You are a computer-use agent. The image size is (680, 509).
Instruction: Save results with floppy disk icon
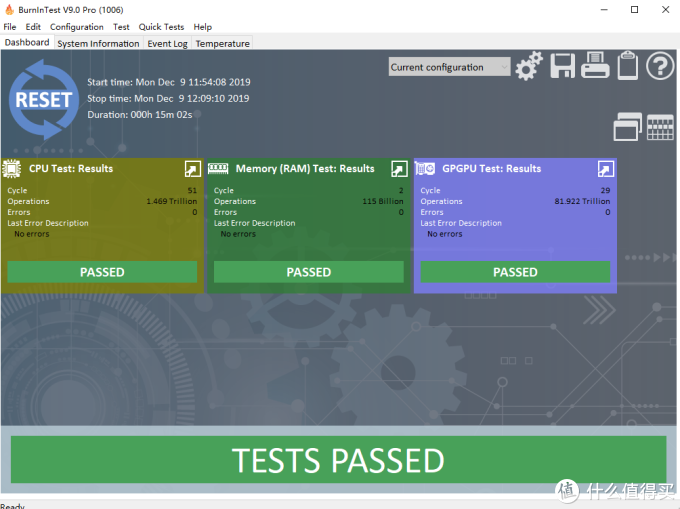point(562,66)
